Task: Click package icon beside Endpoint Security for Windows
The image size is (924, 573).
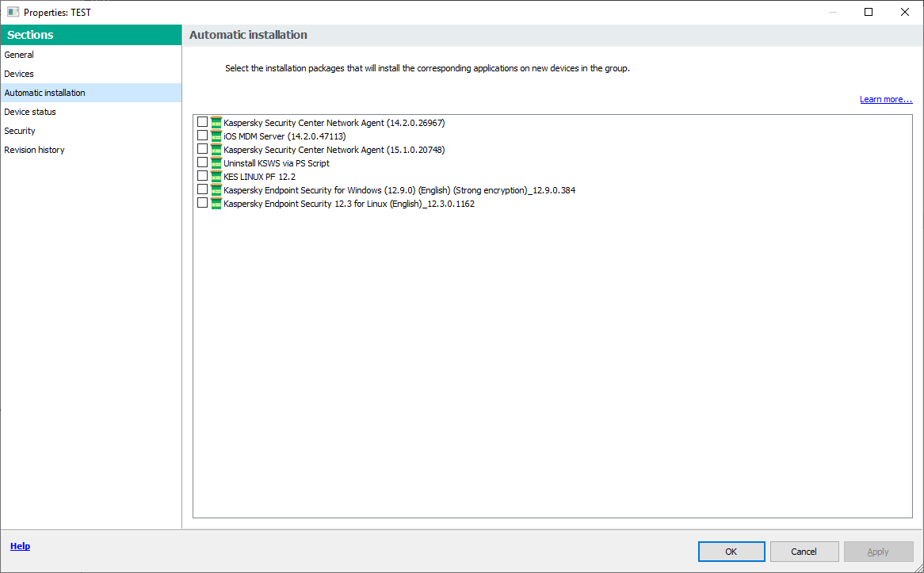Action: click(x=216, y=190)
